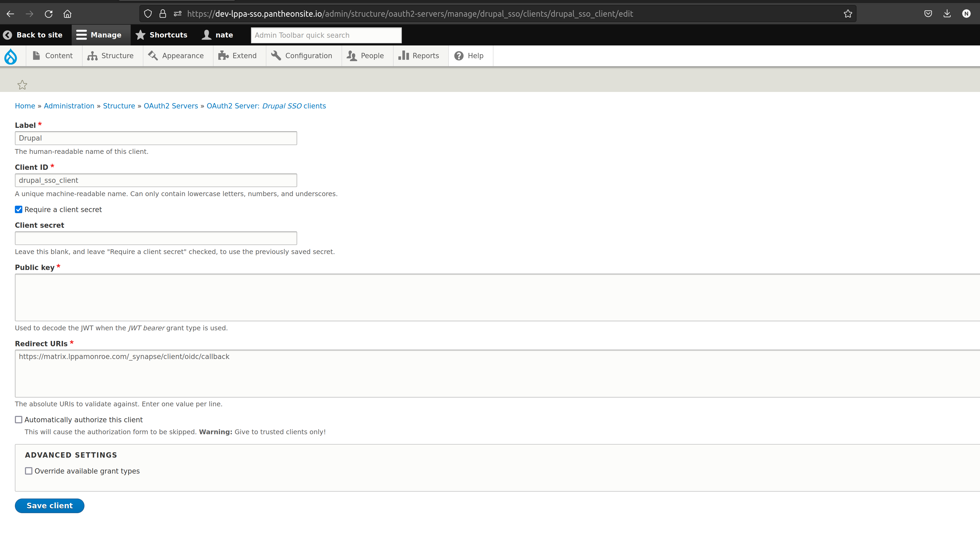The width and height of the screenshot is (980, 553).
Task: Select the Structure wrench icon in the toolbar
Action: (x=92, y=56)
